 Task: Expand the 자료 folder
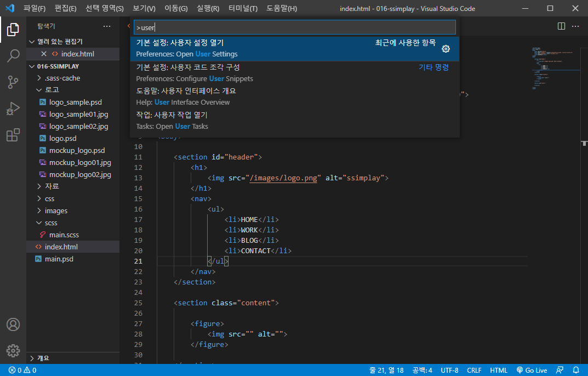(x=73, y=186)
